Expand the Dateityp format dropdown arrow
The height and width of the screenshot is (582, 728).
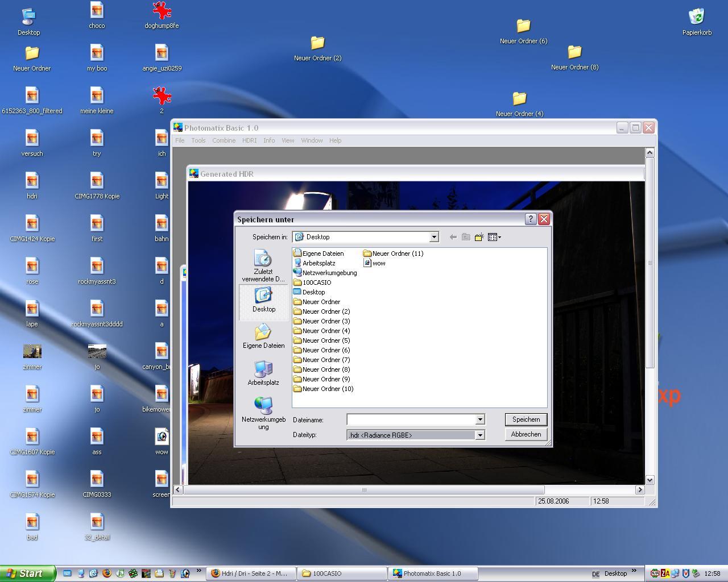(480, 435)
